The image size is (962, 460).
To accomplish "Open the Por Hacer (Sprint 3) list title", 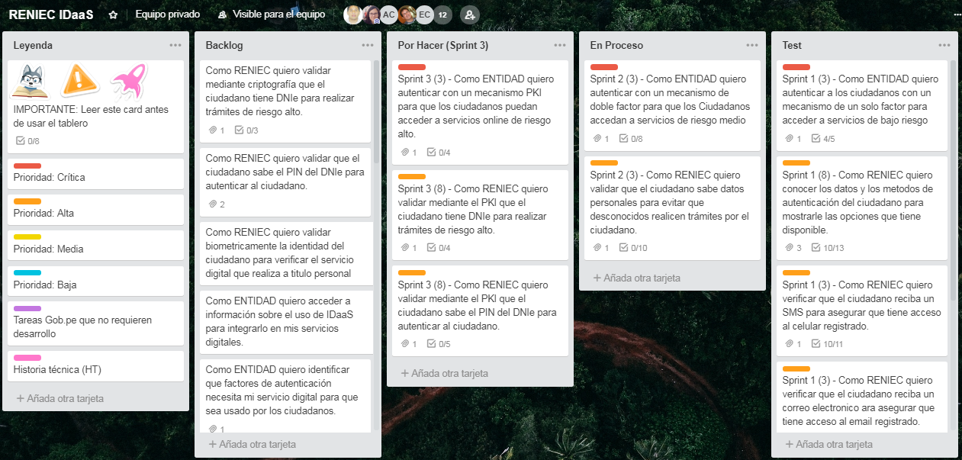I will click(x=443, y=45).
